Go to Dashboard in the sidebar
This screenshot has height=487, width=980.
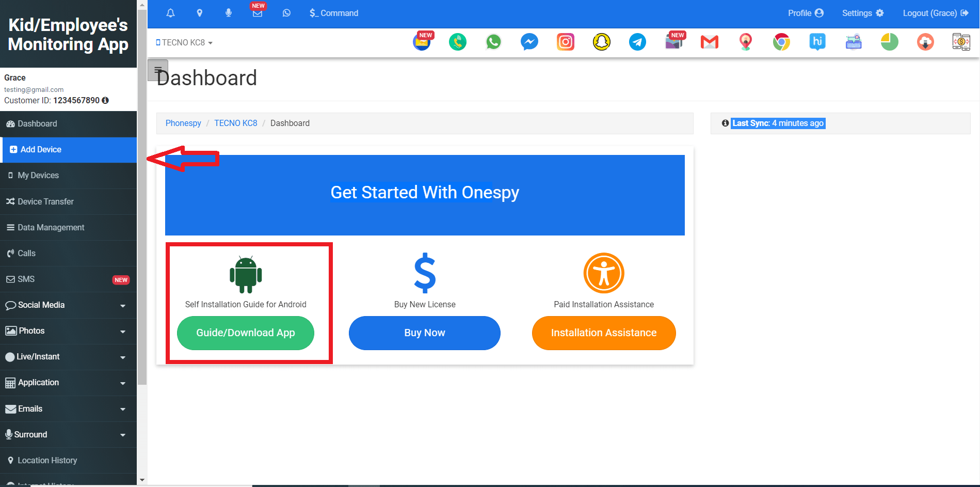(x=68, y=124)
